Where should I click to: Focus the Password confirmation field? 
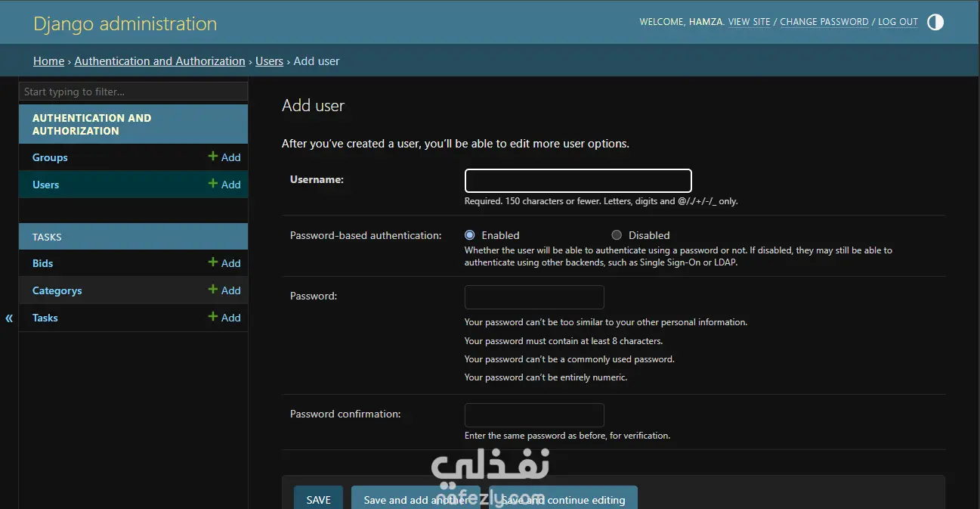coord(534,415)
